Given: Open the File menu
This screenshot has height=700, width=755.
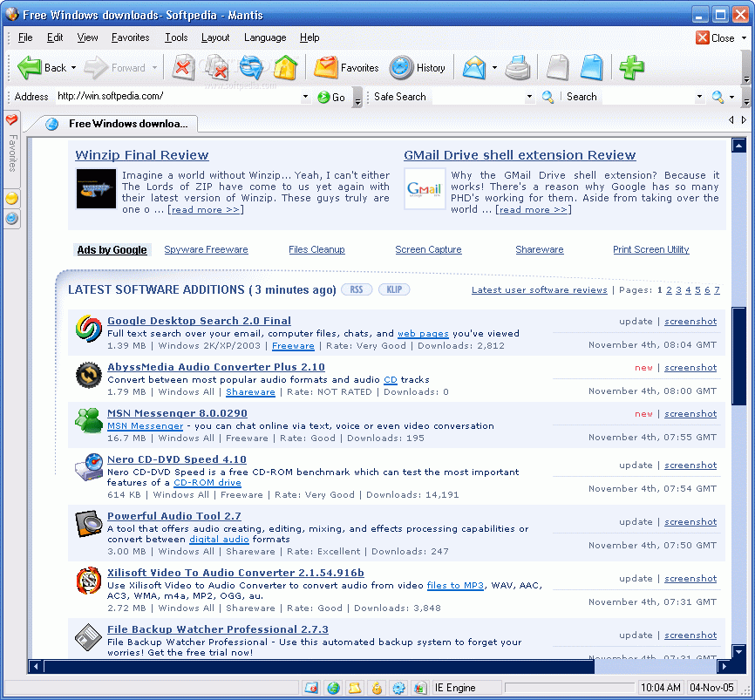Looking at the screenshot, I should click(25, 37).
